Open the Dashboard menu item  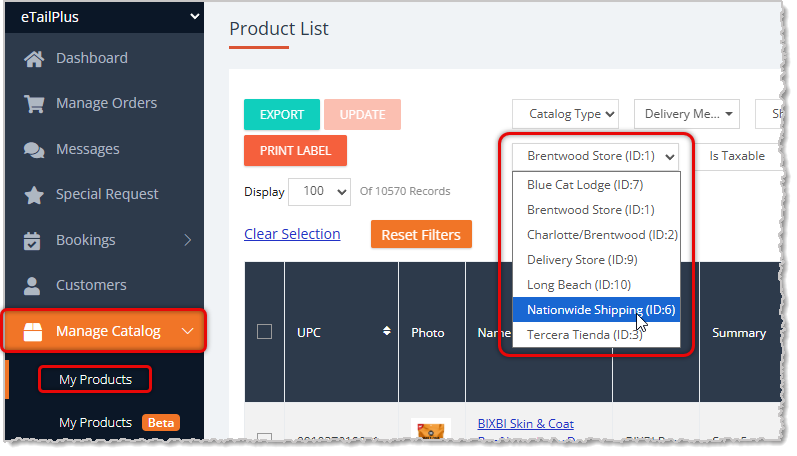(x=92, y=58)
